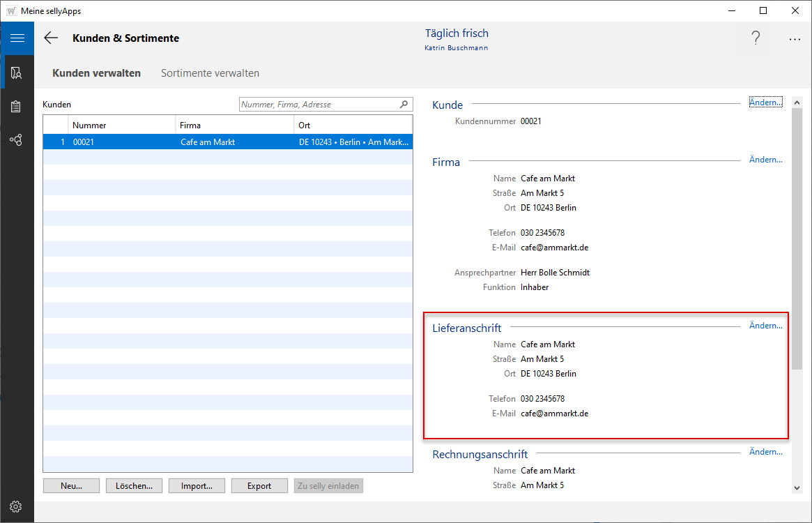The width and height of the screenshot is (812, 523).
Task: Click Ändern link next to Firma
Action: (765, 160)
